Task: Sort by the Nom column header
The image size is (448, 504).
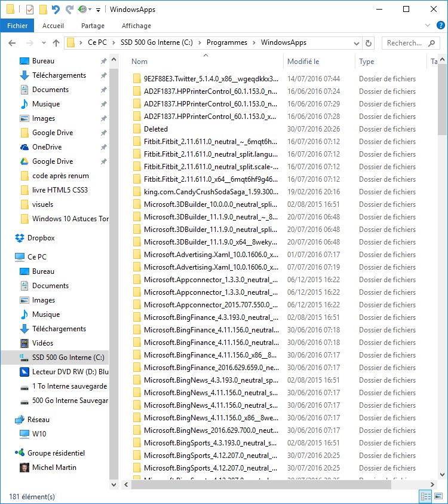Action: [139, 62]
